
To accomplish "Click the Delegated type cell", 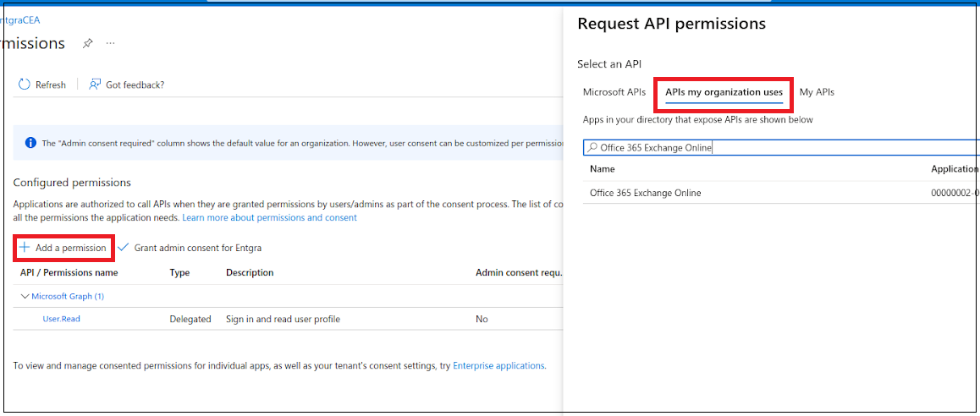I will click(190, 319).
